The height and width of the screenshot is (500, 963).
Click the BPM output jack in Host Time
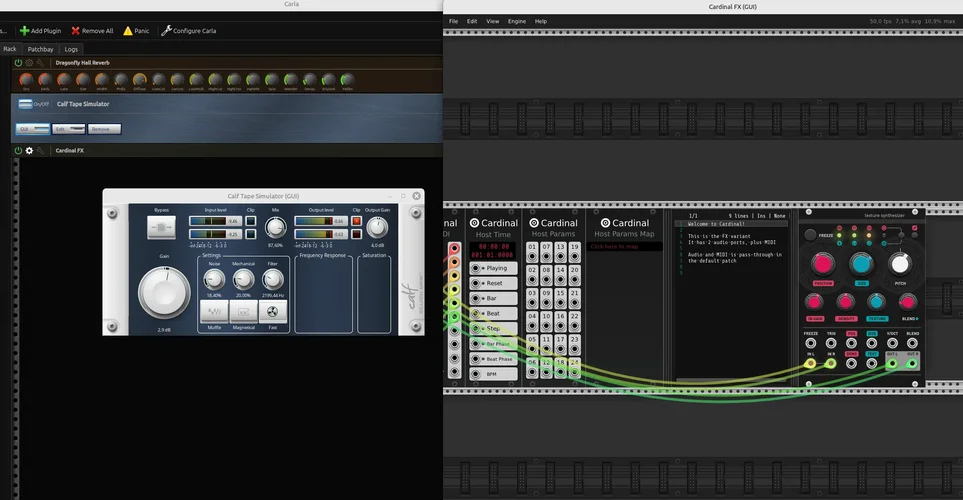(x=475, y=373)
